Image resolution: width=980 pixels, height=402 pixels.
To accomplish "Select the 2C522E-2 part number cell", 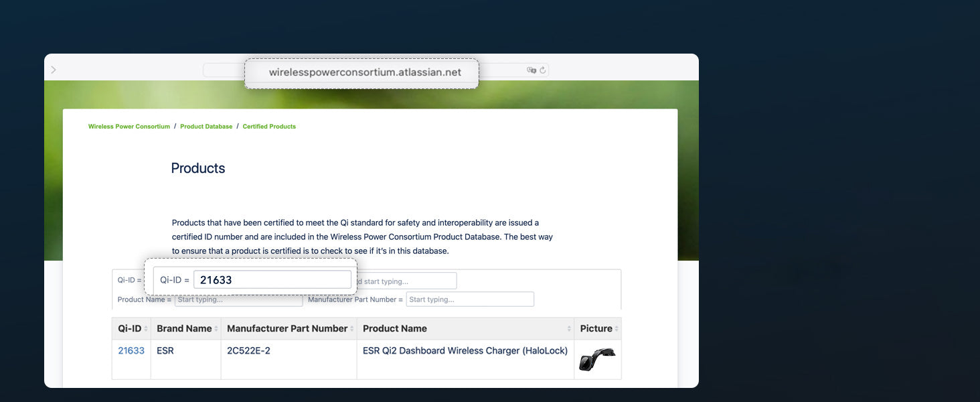I will 248,350.
